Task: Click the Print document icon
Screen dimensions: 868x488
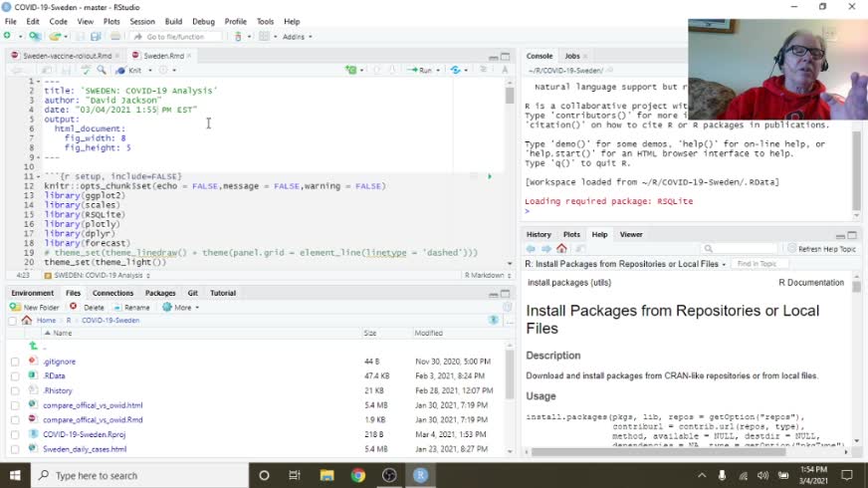Action: (x=115, y=37)
